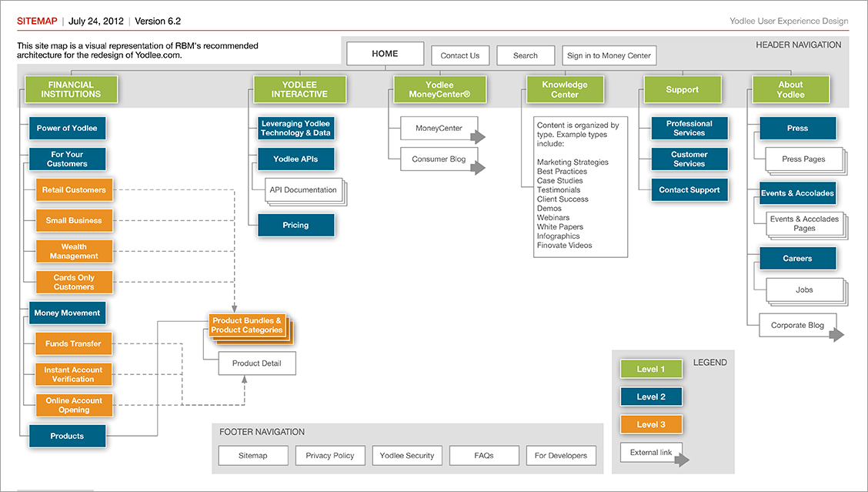
Task: Click the Level 1 legend swatch
Action: click(651, 369)
